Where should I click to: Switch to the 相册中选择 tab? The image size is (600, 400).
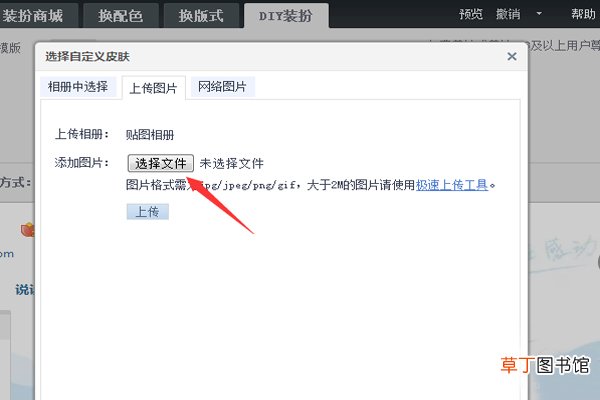point(78,87)
